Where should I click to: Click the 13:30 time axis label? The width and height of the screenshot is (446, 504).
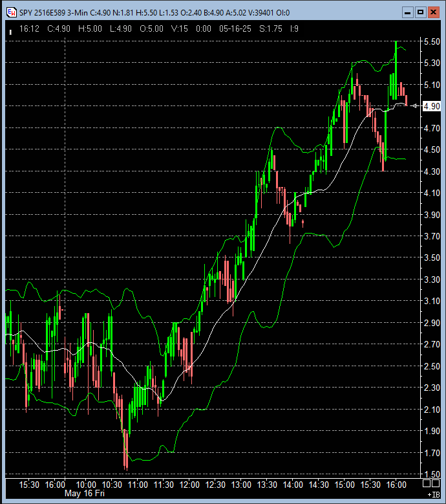[x=267, y=485]
